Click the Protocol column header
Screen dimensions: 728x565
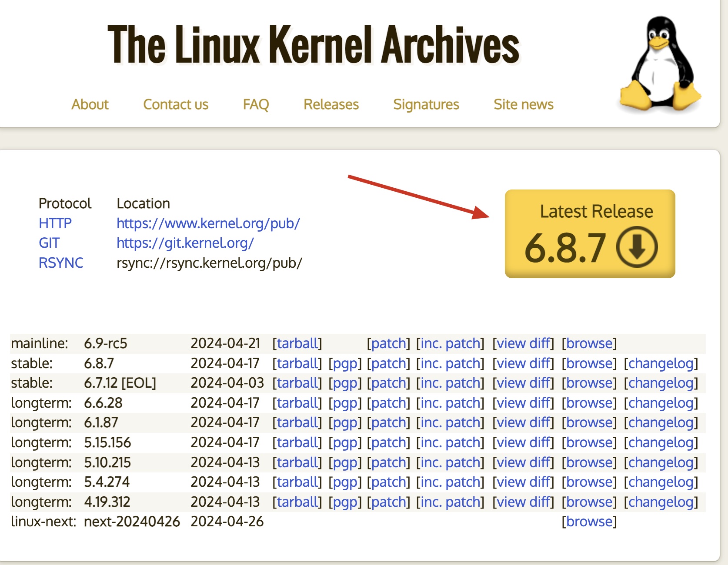(x=65, y=203)
